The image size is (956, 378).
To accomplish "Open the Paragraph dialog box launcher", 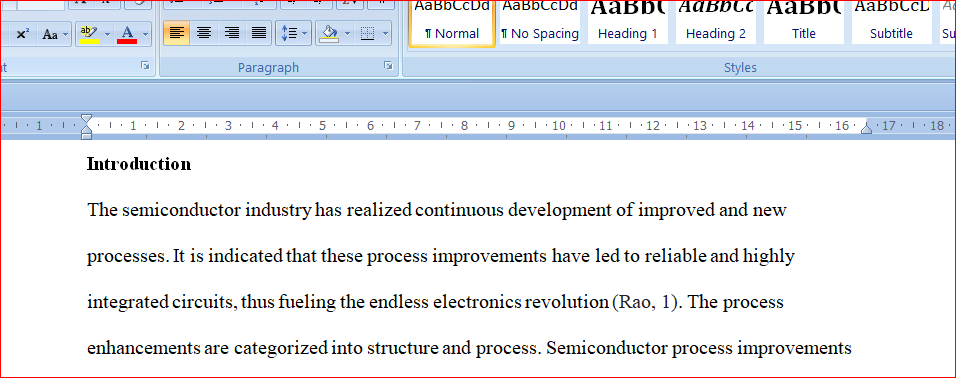I will pyautogui.click(x=388, y=66).
